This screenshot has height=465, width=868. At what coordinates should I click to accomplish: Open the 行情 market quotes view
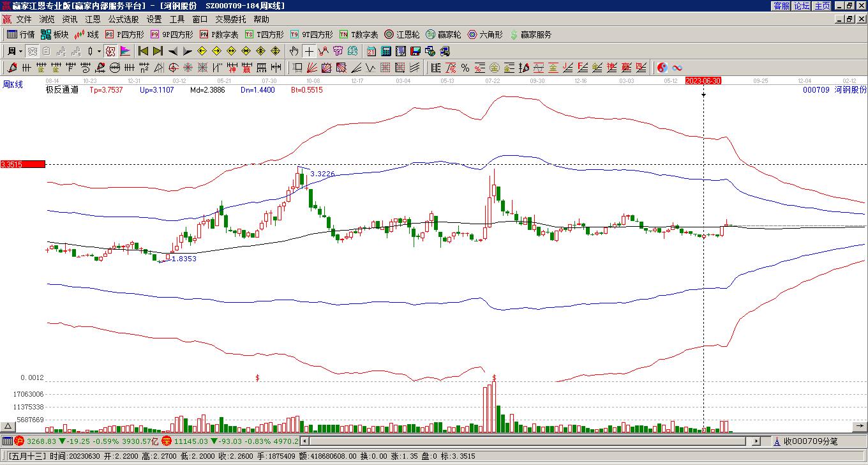coord(21,34)
